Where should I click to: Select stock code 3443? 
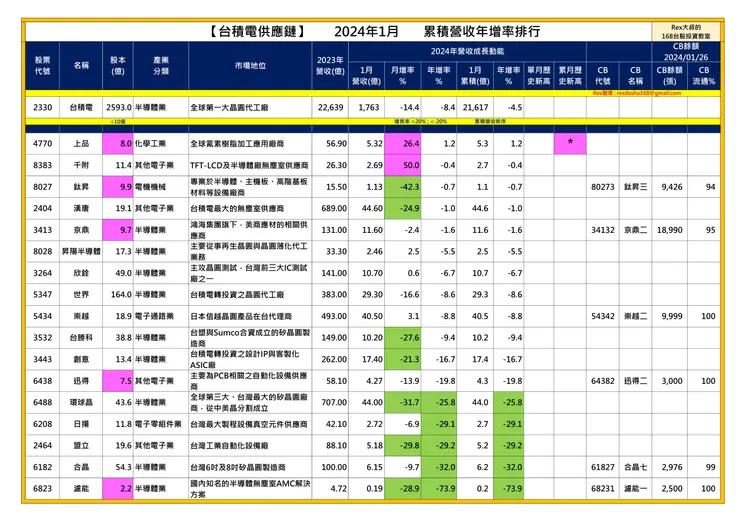[x=42, y=359]
